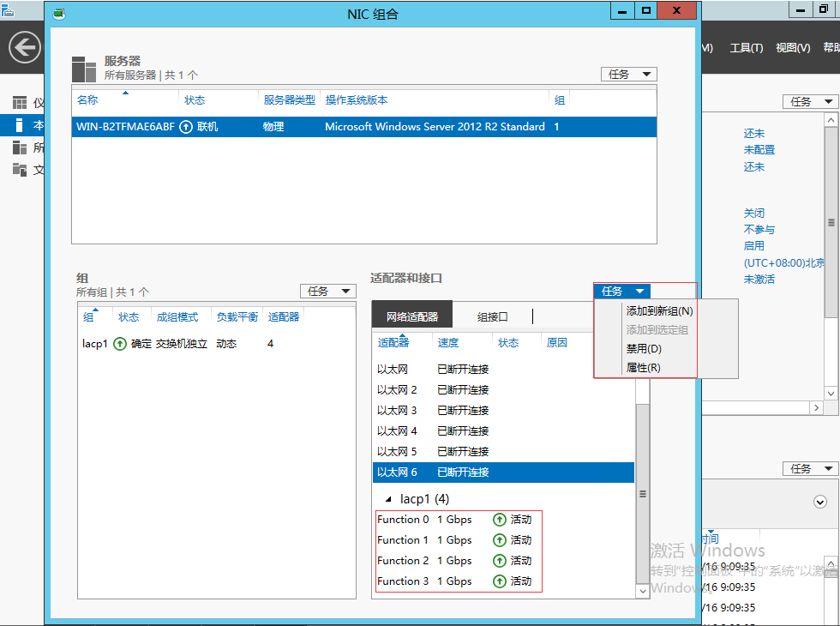This screenshot has width=840, height=626.
Task: Click the 未配置 link in Server Manager
Action: tap(759, 150)
